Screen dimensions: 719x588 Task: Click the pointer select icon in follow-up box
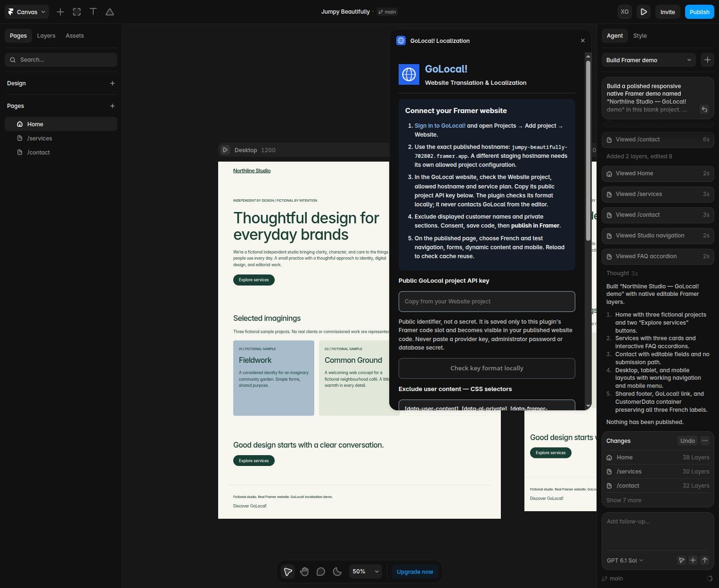681,560
